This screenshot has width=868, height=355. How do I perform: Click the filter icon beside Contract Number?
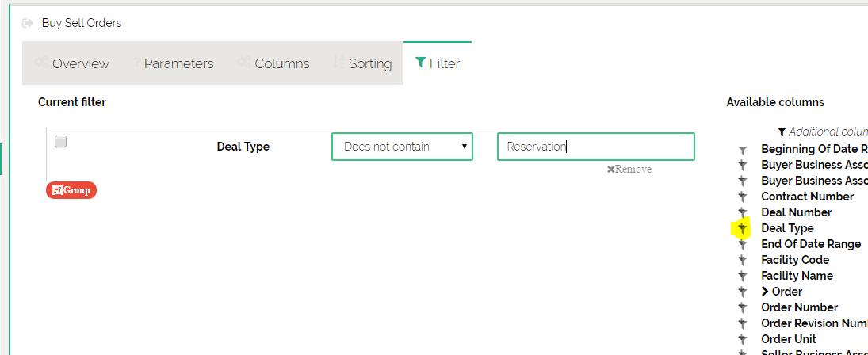[743, 197]
